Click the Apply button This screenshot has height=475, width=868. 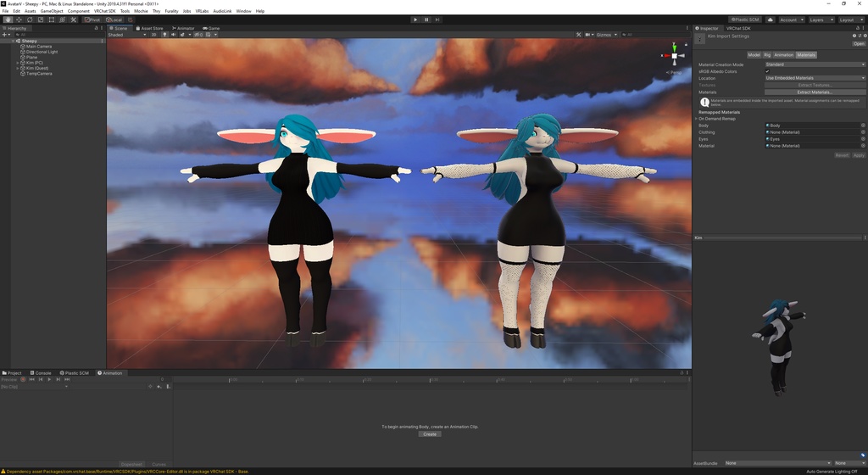[859, 155]
